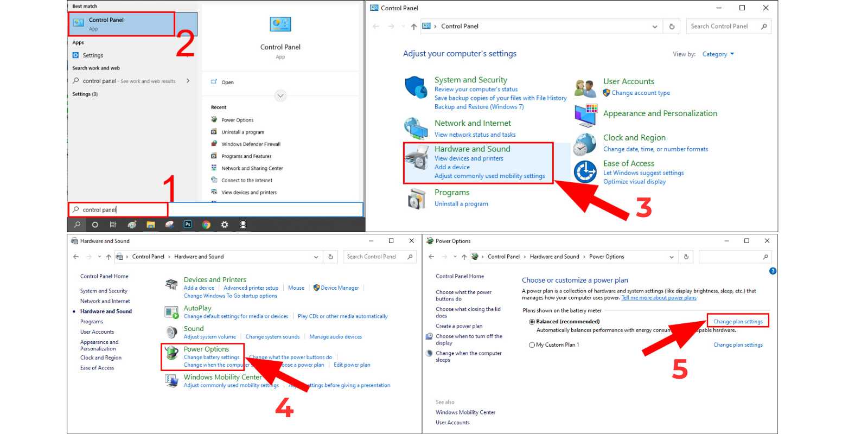Click the AutoPlay icon
Viewport: 868px width, 434px height.
[x=171, y=312]
